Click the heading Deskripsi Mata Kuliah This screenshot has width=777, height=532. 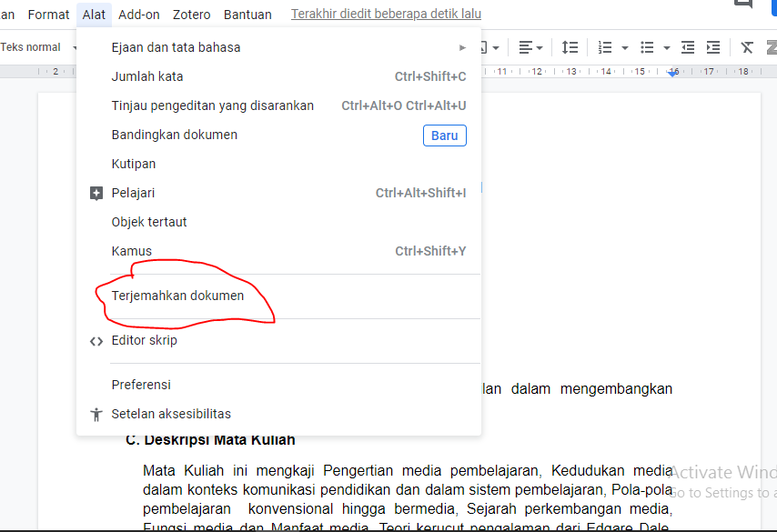219,440
